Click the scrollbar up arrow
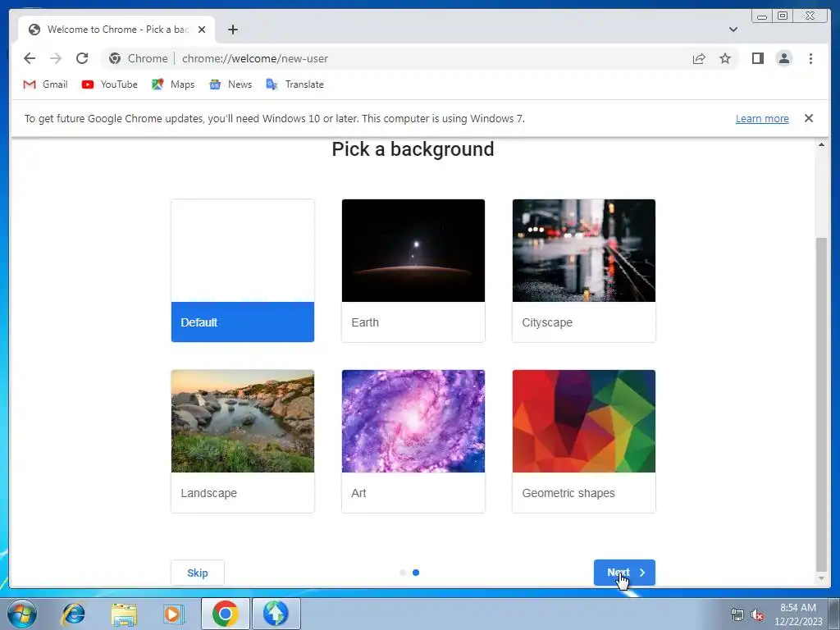 [x=821, y=144]
